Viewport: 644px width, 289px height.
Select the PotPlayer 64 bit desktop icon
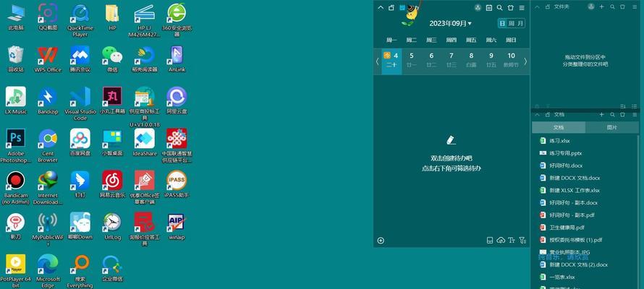tap(16, 271)
